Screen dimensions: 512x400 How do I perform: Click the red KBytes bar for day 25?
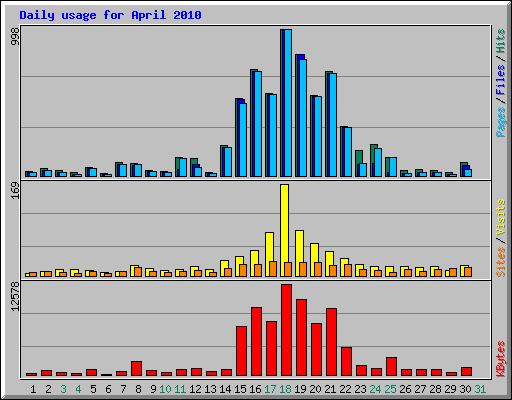click(391, 367)
